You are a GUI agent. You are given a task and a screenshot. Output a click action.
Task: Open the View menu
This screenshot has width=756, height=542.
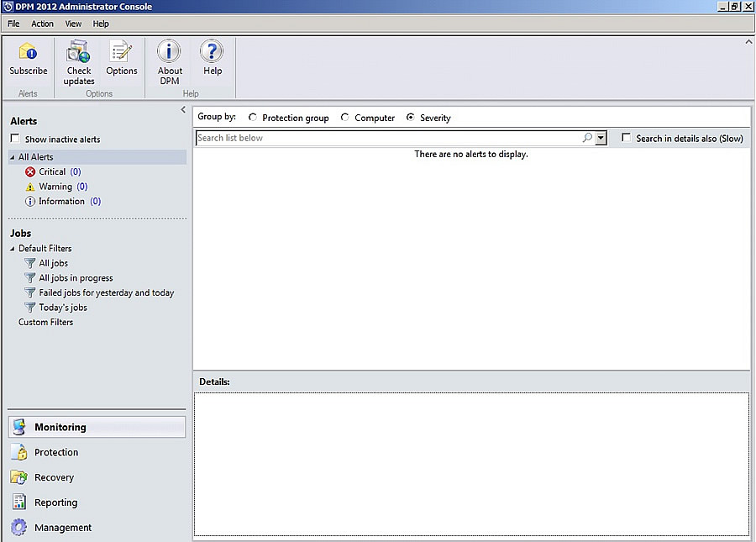pyautogui.click(x=73, y=24)
